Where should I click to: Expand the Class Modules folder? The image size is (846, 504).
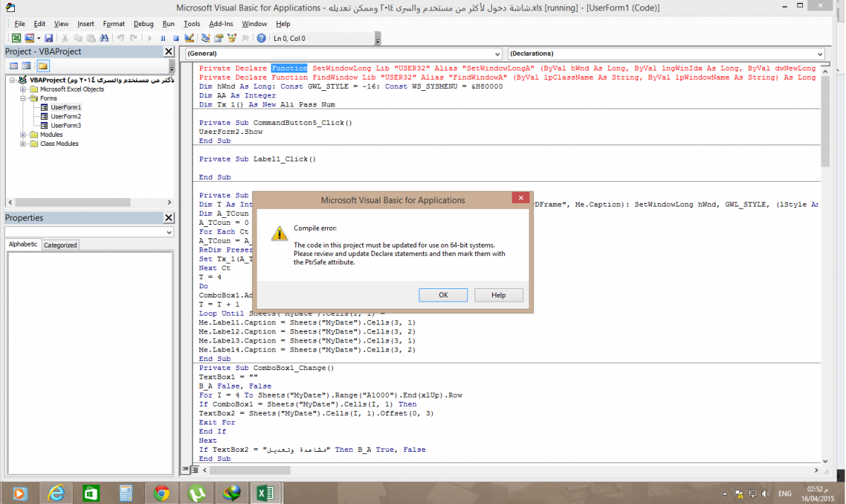(x=23, y=144)
